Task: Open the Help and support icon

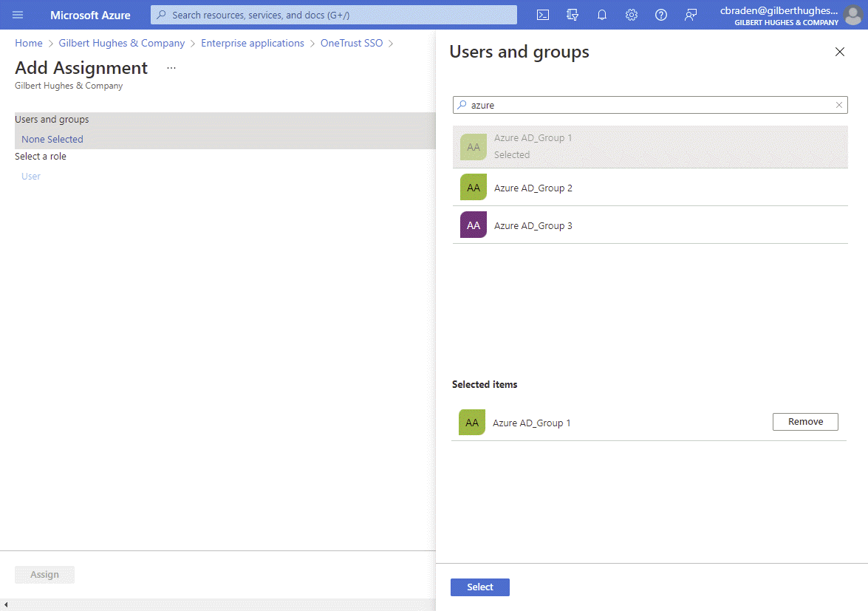Action: click(661, 15)
